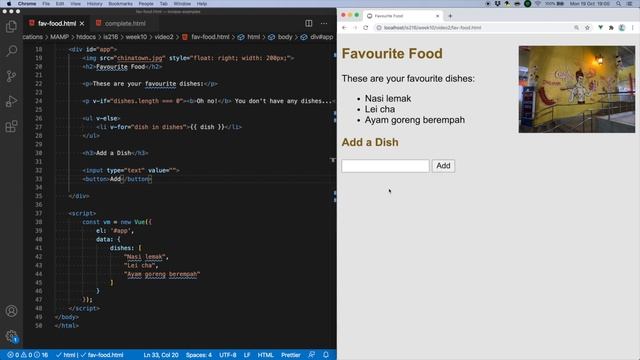This screenshot has width=640, height=360.
Task: Open the Bookmarks menu in menu bar
Action: [120, 4]
